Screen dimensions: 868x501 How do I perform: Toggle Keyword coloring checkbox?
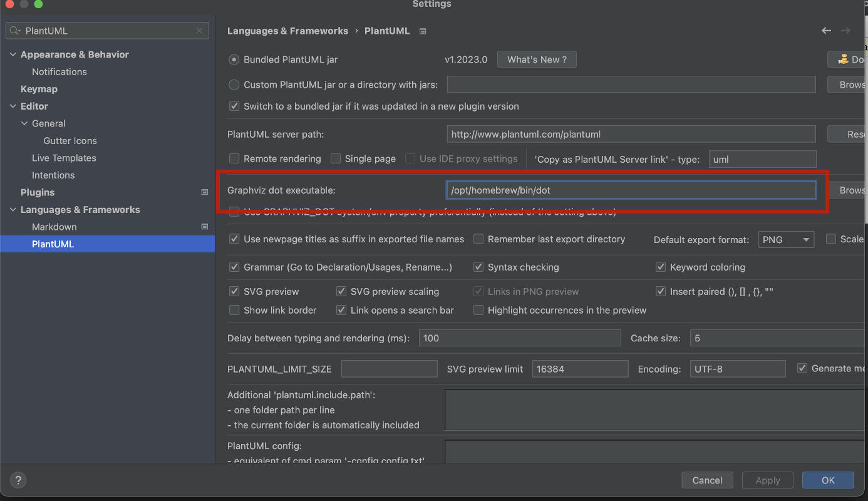pos(661,267)
